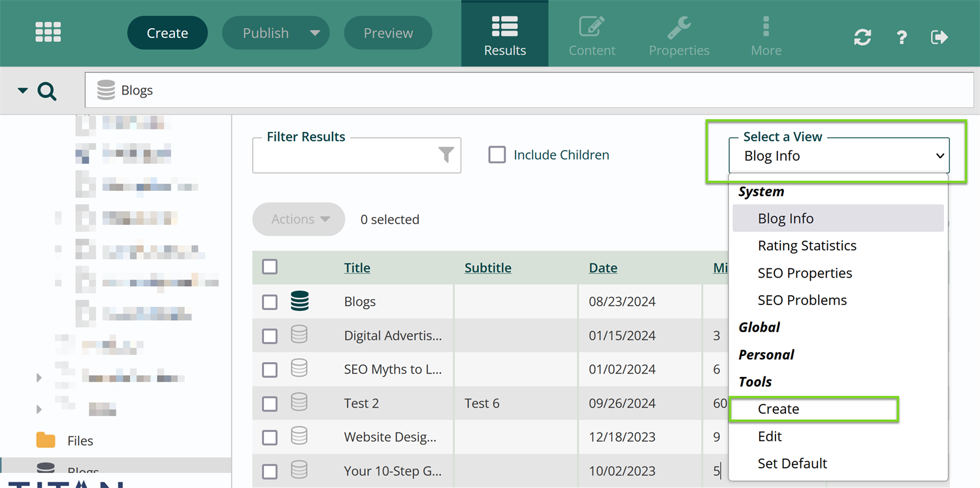Open the Actions dropdown button
This screenshot has height=488, width=980.
[x=299, y=219]
